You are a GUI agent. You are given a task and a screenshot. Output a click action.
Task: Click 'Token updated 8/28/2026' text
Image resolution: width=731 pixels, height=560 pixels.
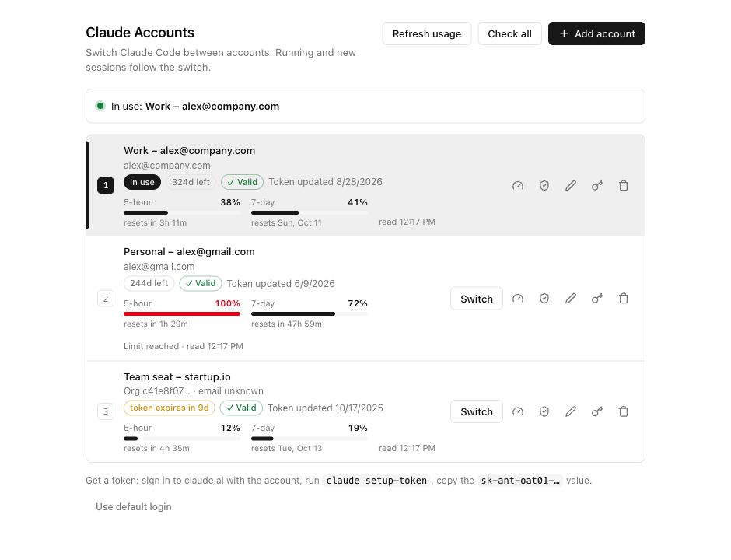point(325,182)
